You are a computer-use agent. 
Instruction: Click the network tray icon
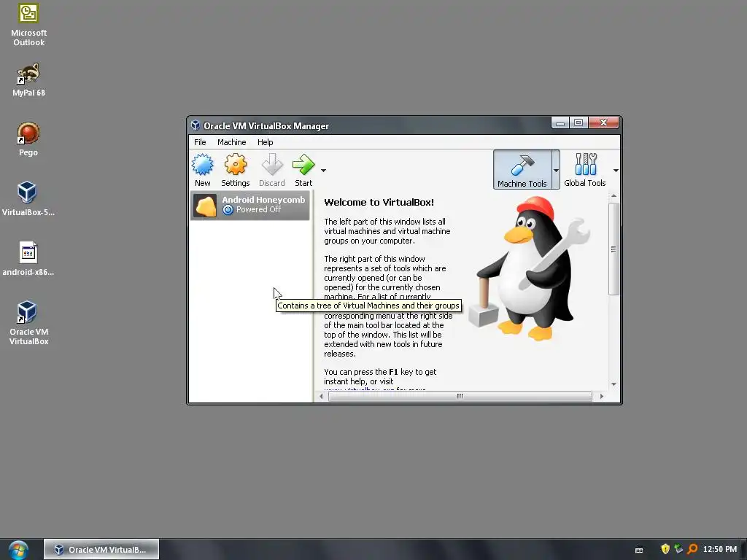click(678, 549)
